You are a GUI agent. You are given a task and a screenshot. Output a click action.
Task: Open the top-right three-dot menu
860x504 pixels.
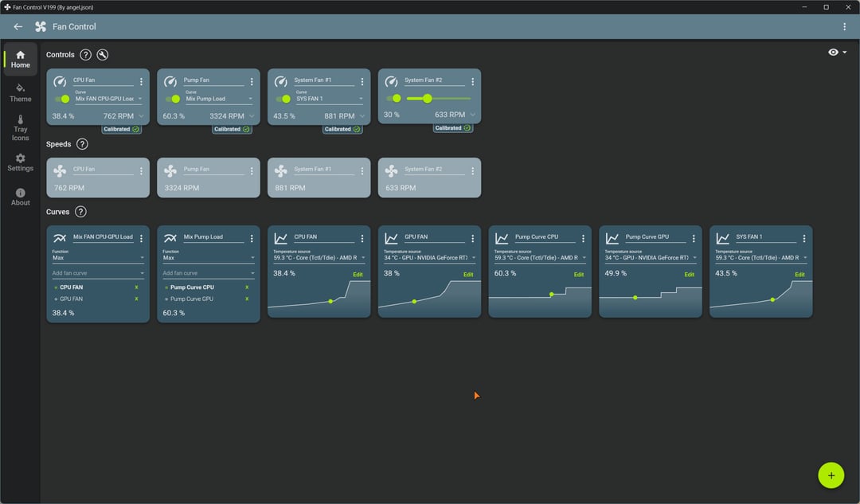point(844,26)
